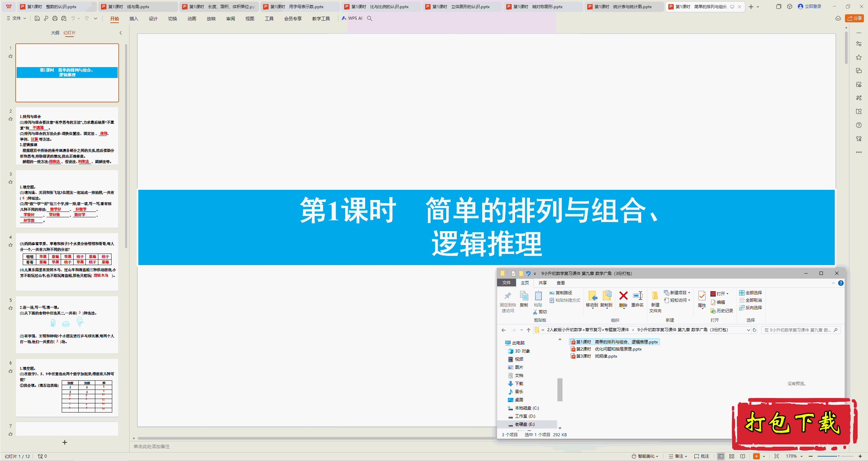This screenshot has width=868, height=461.
Task: Click the zoom slider handle
Action: click(839, 456)
